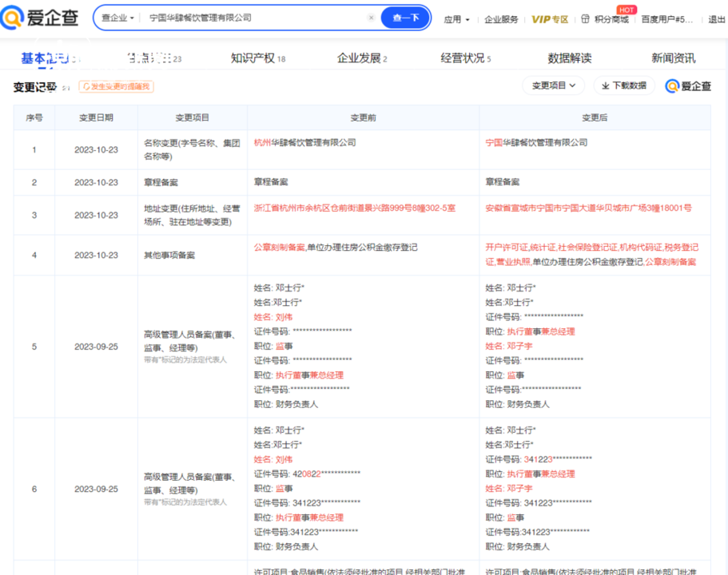The width and height of the screenshot is (728, 575).
Task: Click 公章刻制备案 text in row 4 变更前
Action: (279, 248)
